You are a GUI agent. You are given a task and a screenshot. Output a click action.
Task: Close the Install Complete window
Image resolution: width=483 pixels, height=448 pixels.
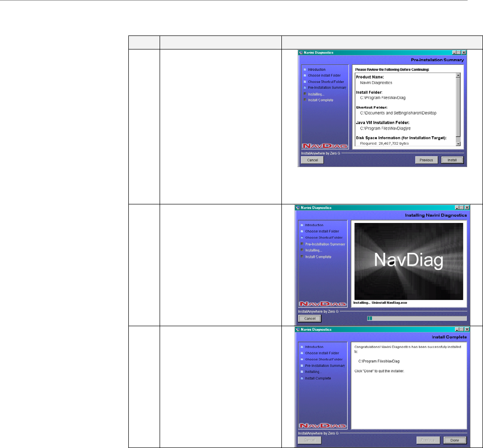467,329
